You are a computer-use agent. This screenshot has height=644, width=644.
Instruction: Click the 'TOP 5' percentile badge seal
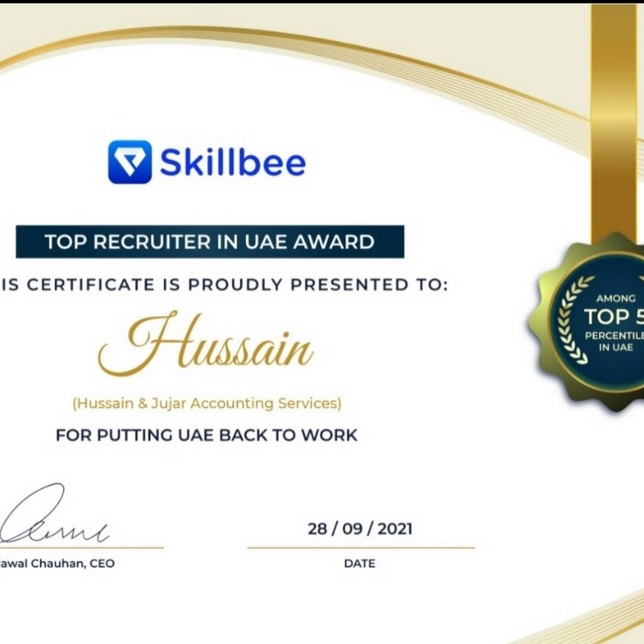(x=586, y=323)
